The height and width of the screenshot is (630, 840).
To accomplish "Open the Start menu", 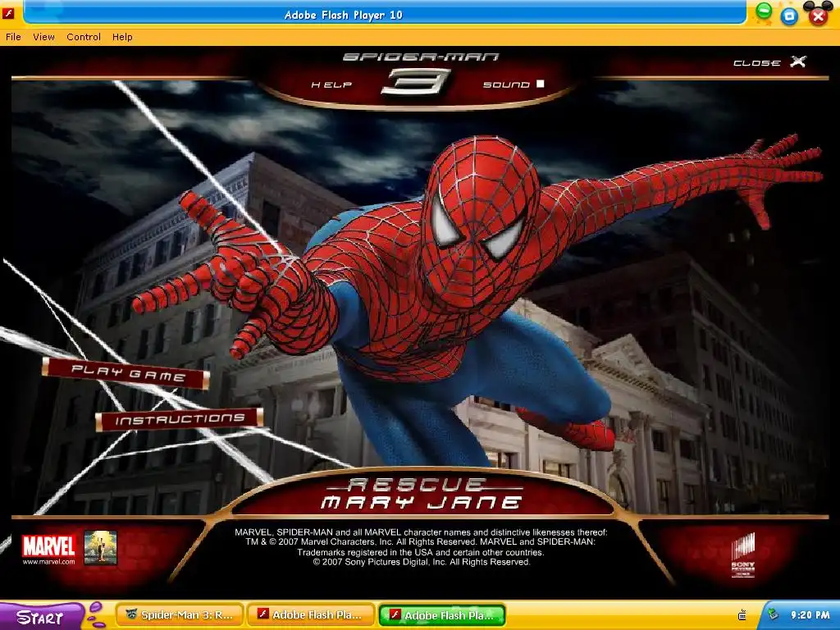I will [40, 617].
